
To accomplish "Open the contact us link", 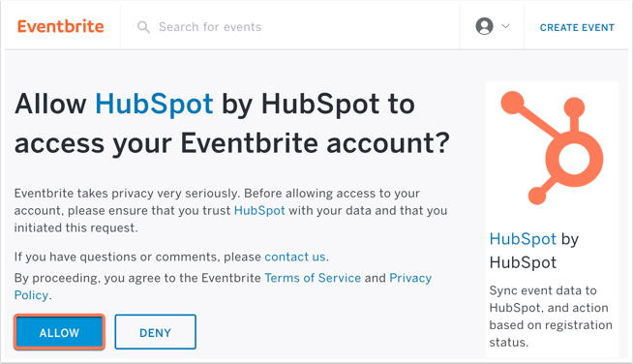I will tap(295, 257).
